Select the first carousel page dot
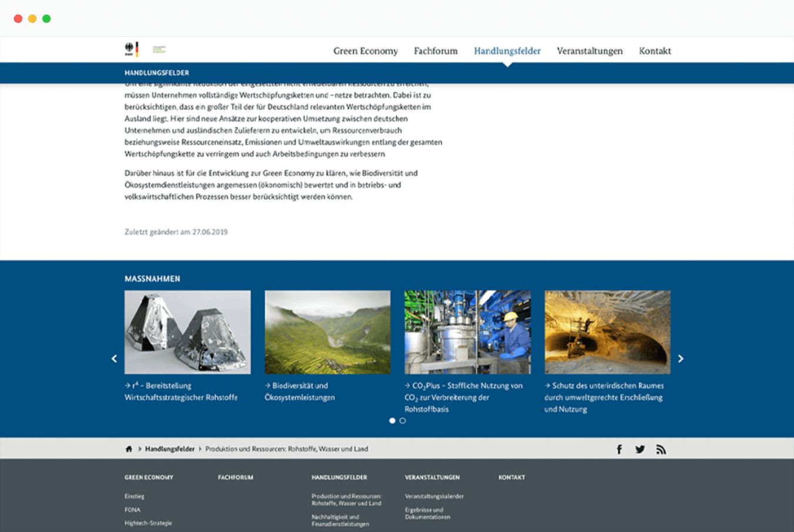 point(392,421)
